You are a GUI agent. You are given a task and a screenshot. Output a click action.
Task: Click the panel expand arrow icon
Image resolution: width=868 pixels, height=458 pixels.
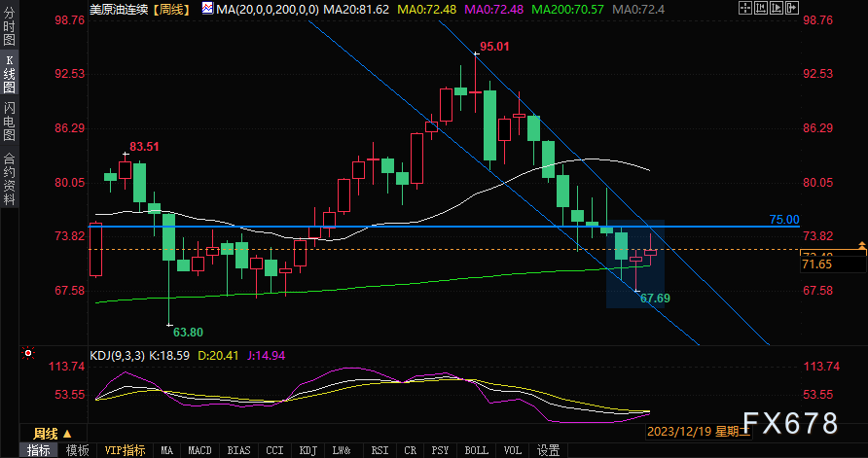tap(792, 8)
